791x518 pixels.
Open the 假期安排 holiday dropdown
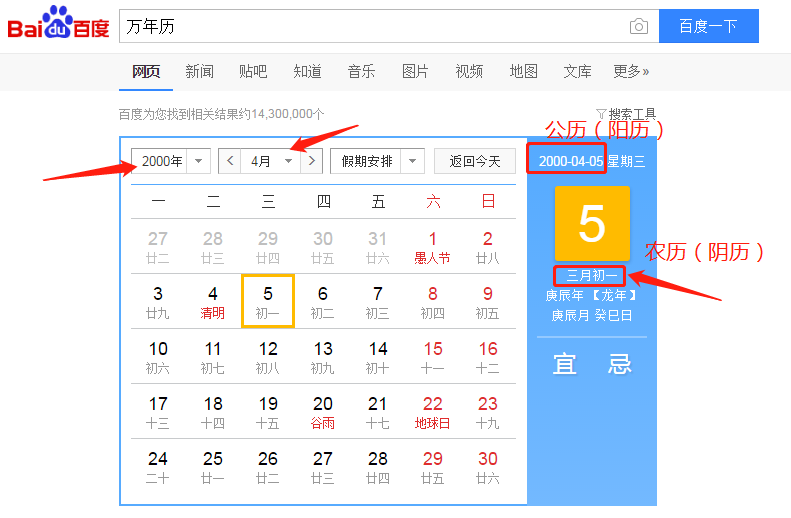pyautogui.click(x=413, y=161)
